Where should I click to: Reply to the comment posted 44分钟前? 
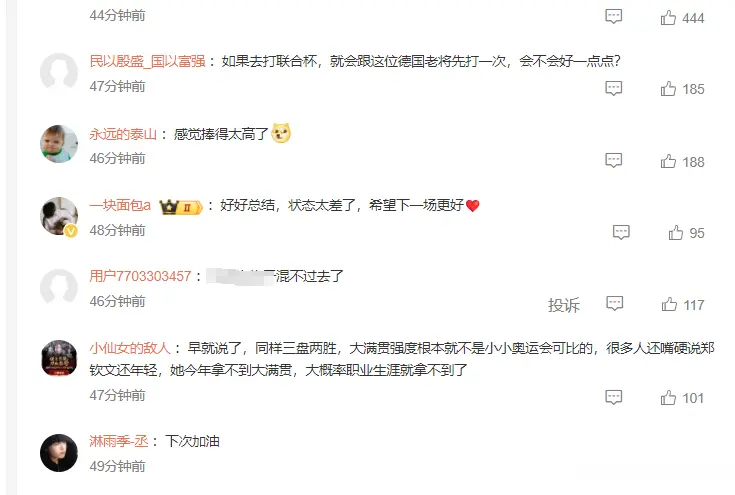click(x=614, y=16)
